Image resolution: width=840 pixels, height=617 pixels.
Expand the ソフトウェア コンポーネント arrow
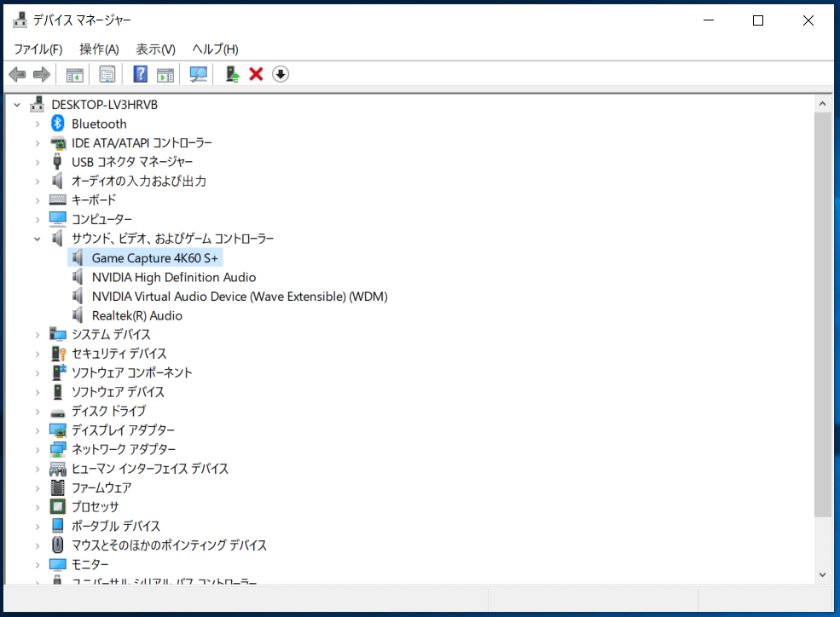tap(37, 373)
